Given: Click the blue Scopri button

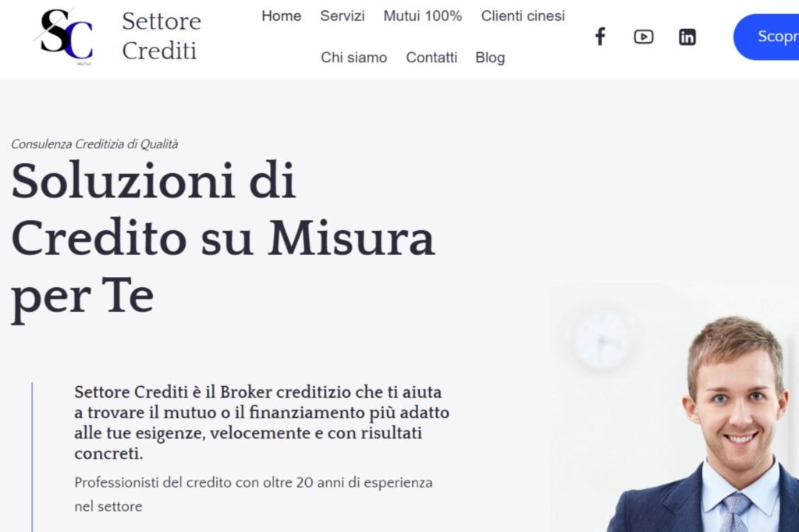Looking at the screenshot, I should (x=766, y=37).
